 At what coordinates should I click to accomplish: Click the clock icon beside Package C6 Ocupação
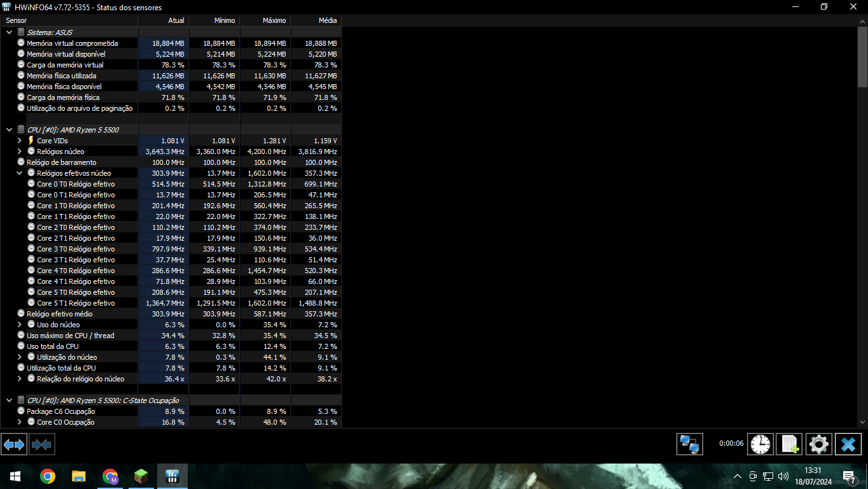pos(21,411)
